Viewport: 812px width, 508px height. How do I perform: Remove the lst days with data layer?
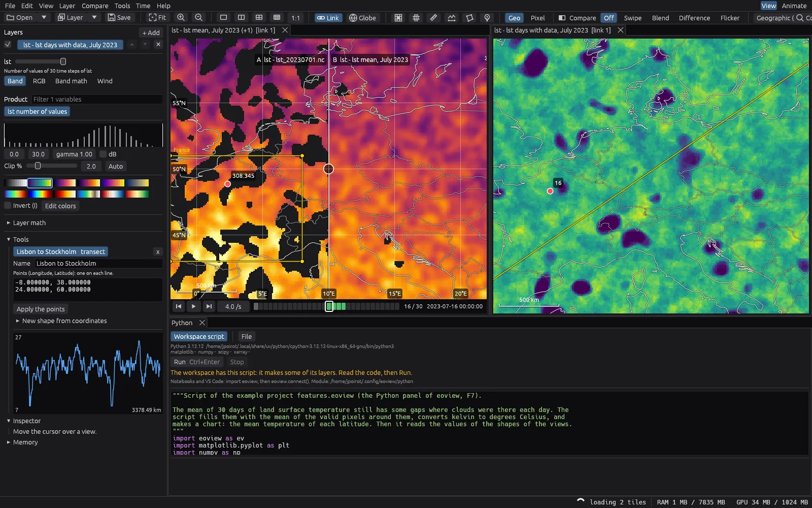pyautogui.click(x=158, y=45)
